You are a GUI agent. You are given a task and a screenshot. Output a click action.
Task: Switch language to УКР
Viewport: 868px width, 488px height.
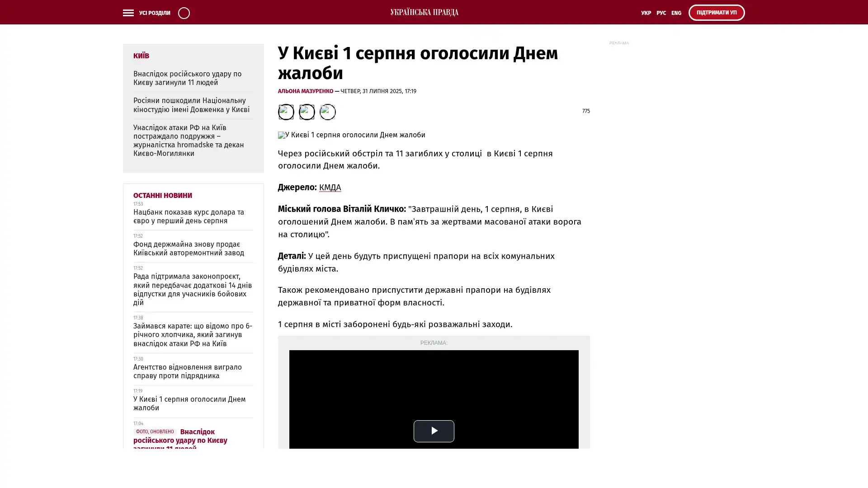coord(646,13)
